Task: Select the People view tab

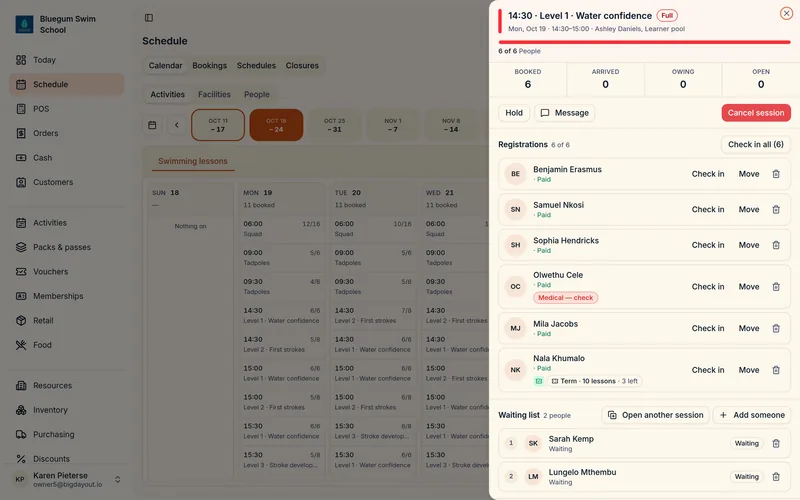Action: [257, 94]
